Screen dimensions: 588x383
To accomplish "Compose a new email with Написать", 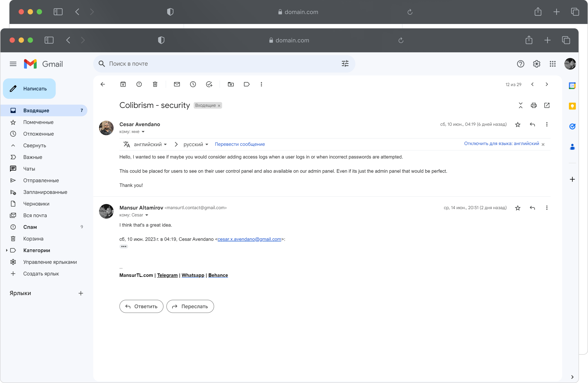I will click(x=29, y=89).
